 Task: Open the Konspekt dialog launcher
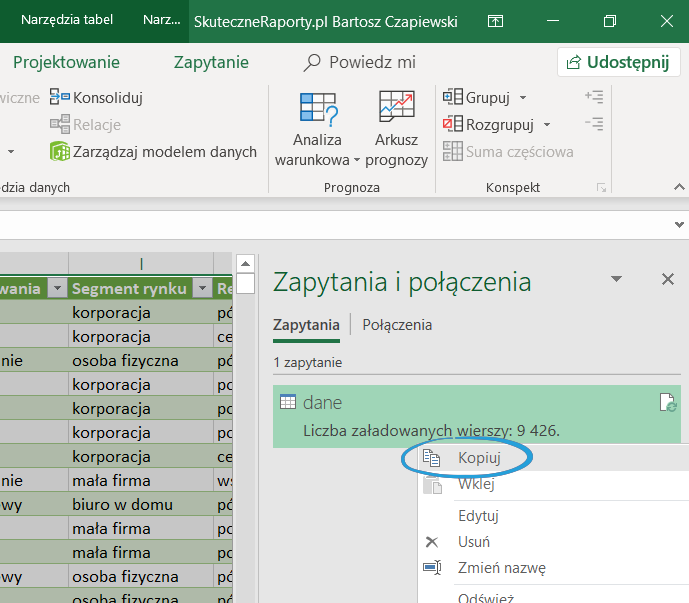click(x=601, y=188)
